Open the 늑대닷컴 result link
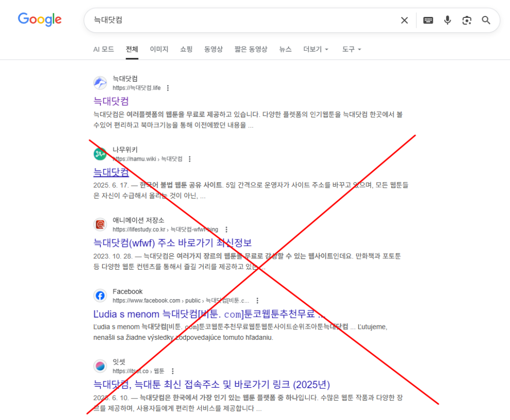 pyautogui.click(x=111, y=101)
